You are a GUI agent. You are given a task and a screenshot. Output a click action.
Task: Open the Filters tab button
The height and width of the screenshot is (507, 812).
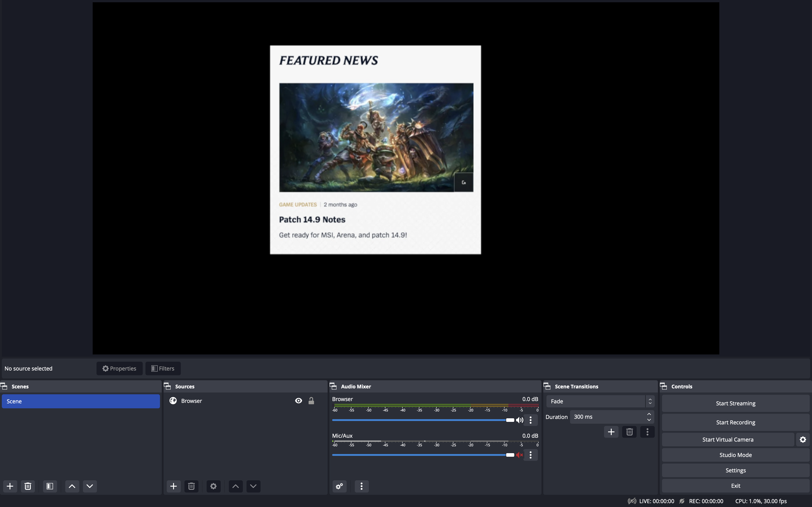point(163,368)
